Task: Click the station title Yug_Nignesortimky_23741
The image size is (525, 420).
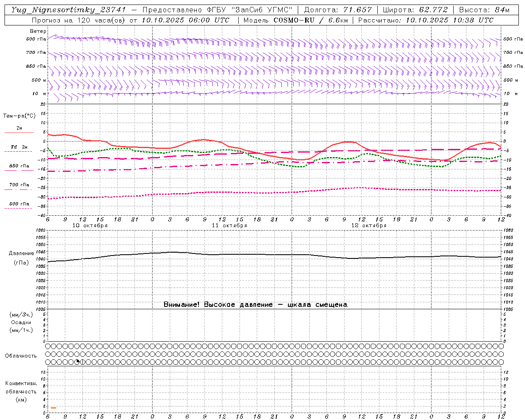Action: (x=68, y=10)
